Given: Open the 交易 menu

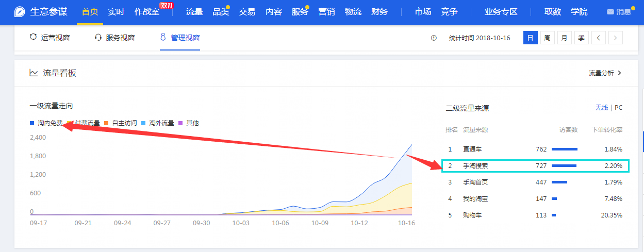Looking at the screenshot, I should click(x=247, y=12).
